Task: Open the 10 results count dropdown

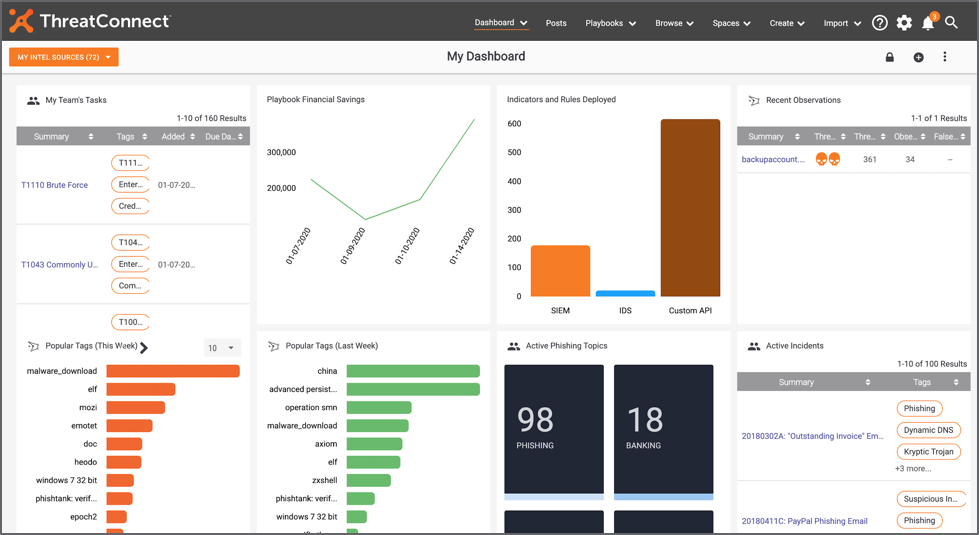Action: [x=222, y=348]
